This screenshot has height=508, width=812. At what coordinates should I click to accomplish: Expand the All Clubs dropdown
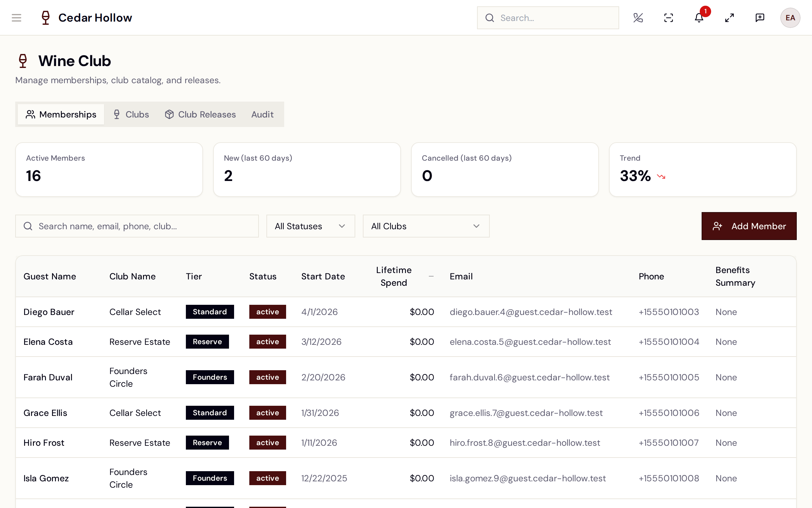(426, 226)
